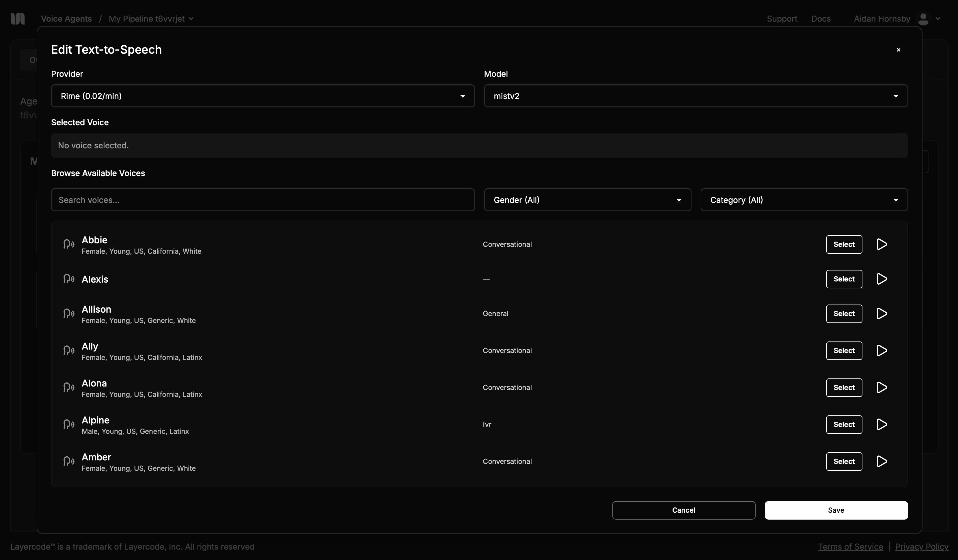The image size is (958, 560).
Task: Go to Voice Agents breadcrumb
Action: coord(66,19)
